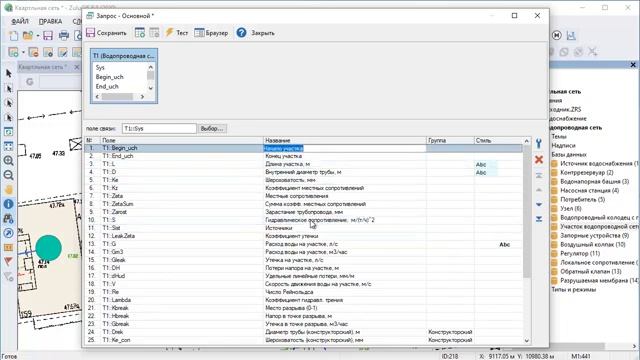Select Потребитель (5) in layer tree
The height and width of the screenshot is (360, 640).
click(582, 199)
